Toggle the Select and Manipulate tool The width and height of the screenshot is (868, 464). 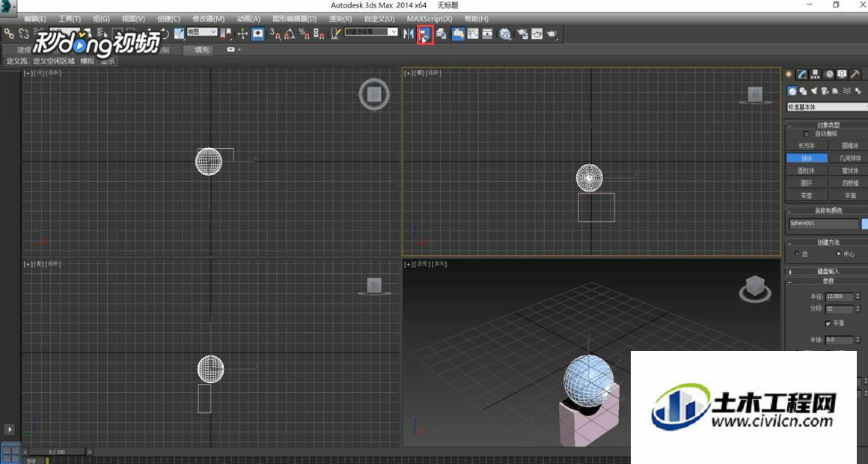[242, 34]
